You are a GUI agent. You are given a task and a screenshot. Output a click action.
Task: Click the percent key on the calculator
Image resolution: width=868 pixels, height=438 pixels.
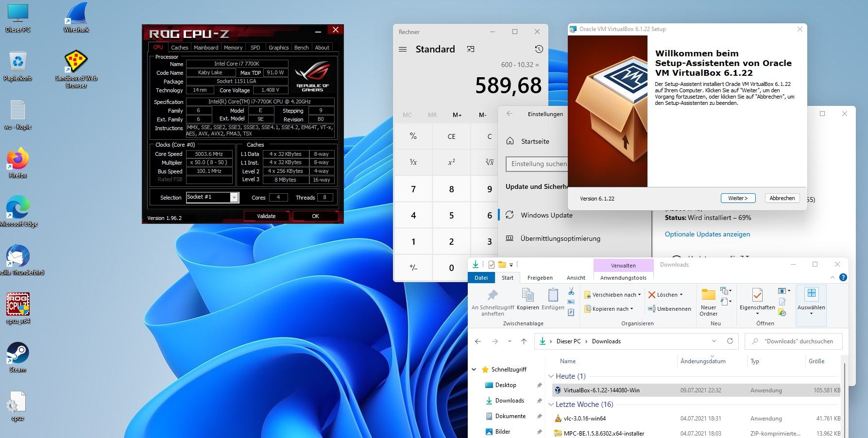point(413,136)
